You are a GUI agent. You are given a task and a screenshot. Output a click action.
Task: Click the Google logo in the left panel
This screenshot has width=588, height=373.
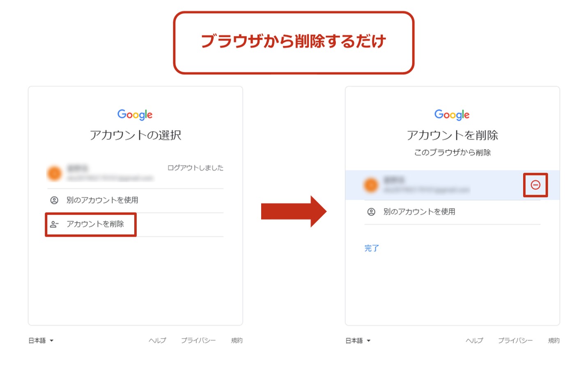point(135,115)
